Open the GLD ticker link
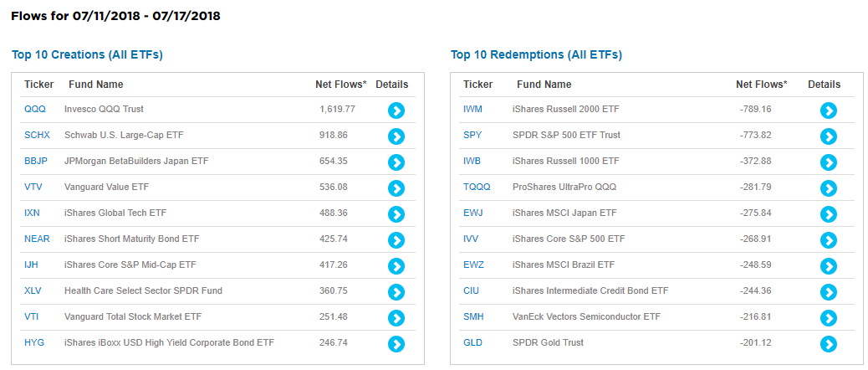This screenshot has height=370, width=868. 472,343
